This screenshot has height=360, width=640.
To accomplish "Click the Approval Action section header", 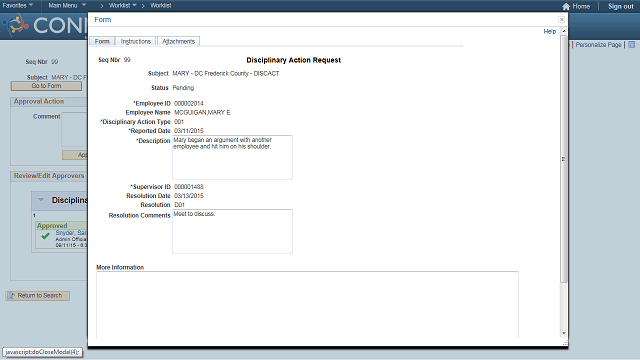I will tap(39, 102).
